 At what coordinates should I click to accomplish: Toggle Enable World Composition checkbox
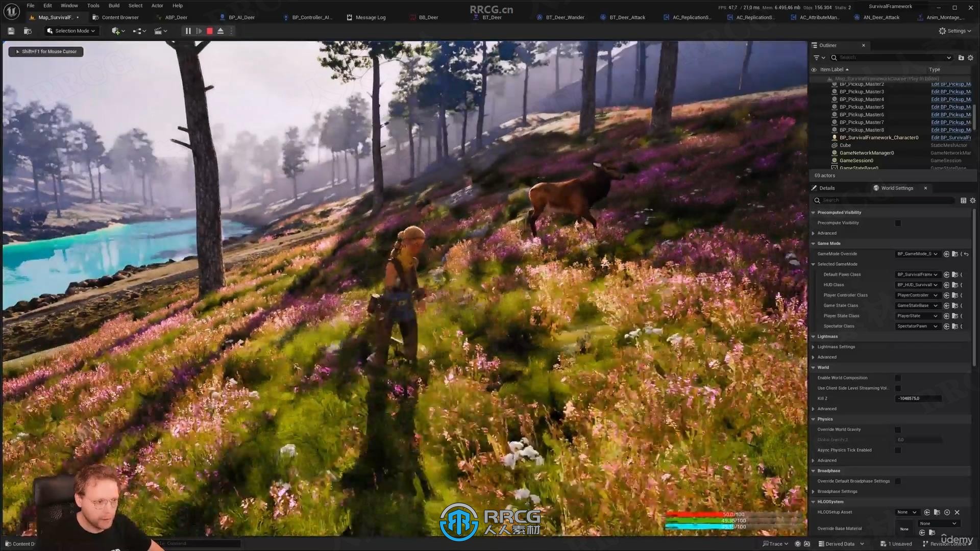898,378
